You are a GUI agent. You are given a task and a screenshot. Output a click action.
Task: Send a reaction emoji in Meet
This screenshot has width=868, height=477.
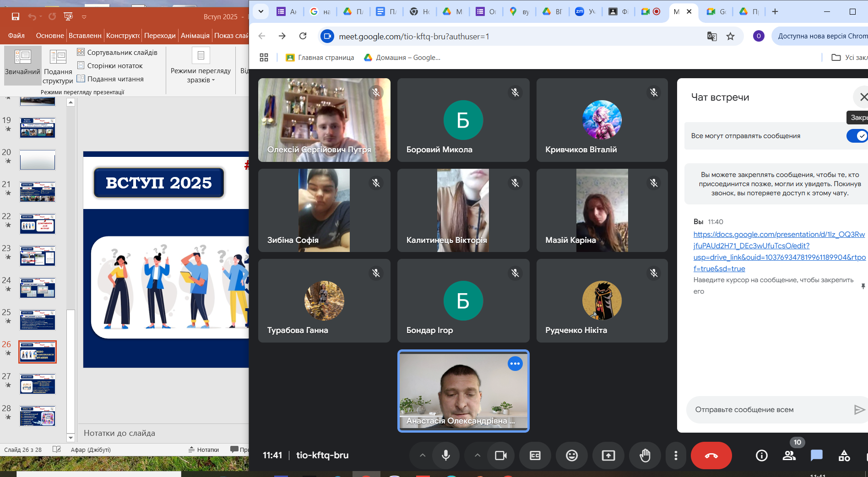point(572,456)
